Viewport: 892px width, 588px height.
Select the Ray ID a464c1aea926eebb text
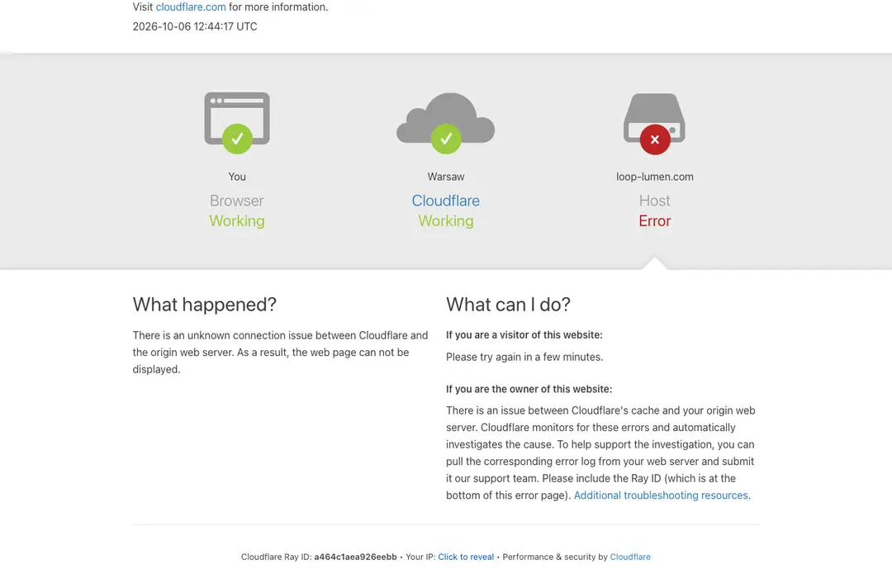[355, 557]
